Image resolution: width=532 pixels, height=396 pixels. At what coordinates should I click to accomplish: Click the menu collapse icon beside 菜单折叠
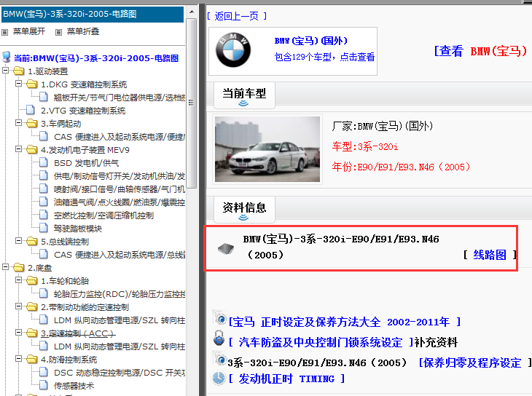pyautogui.click(x=59, y=32)
